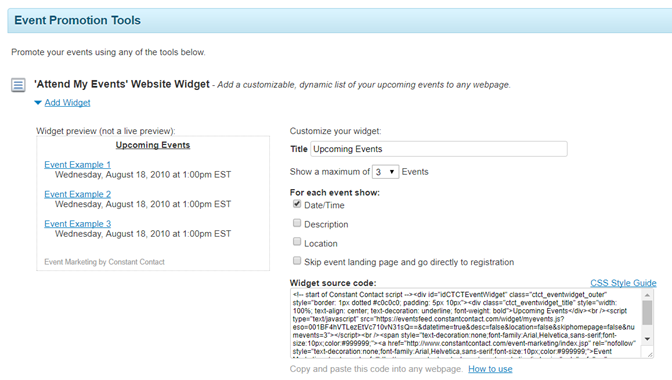Enable the Location checkbox
The height and width of the screenshot is (380, 672).
(297, 242)
